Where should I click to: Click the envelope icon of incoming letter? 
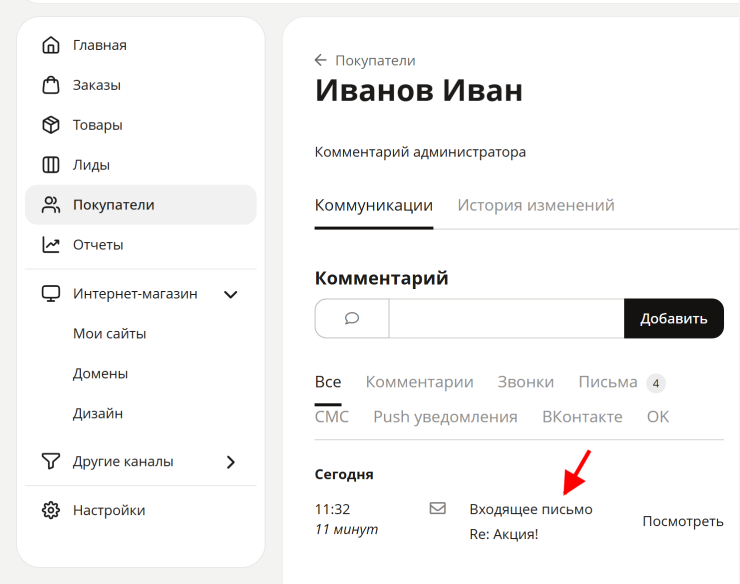(437, 508)
